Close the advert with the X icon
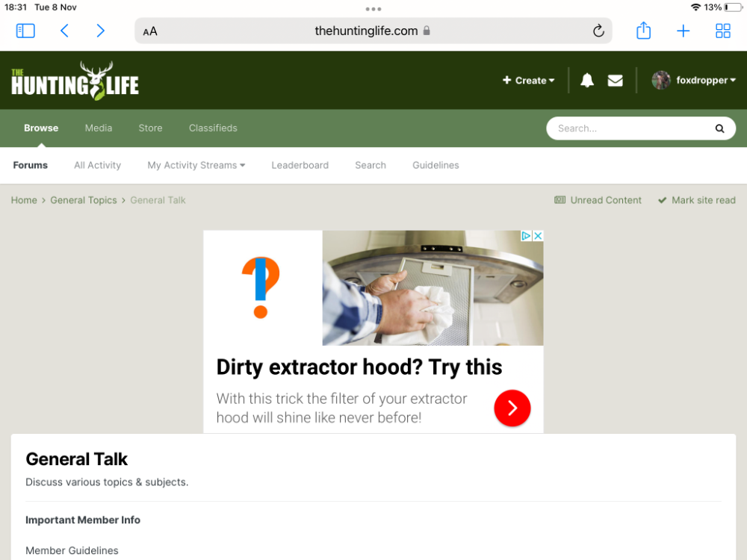 pyautogui.click(x=538, y=236)
